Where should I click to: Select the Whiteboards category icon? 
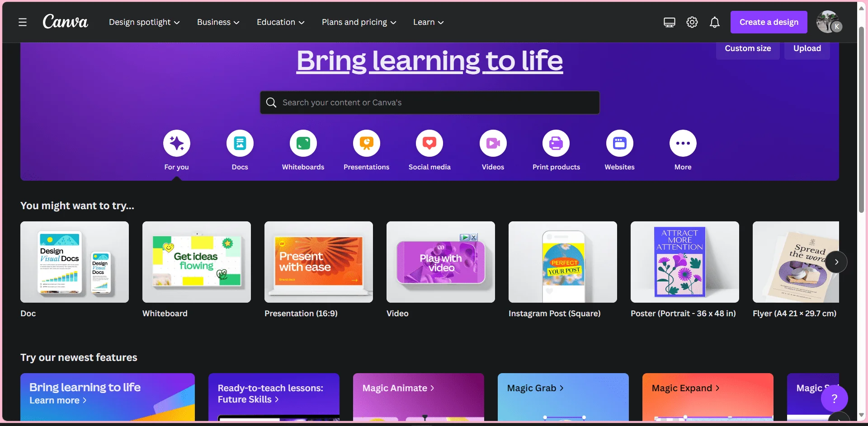303,143
